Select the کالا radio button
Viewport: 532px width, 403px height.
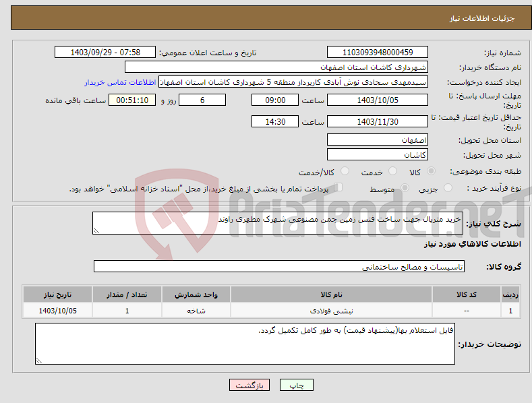[x=431, y=171]
